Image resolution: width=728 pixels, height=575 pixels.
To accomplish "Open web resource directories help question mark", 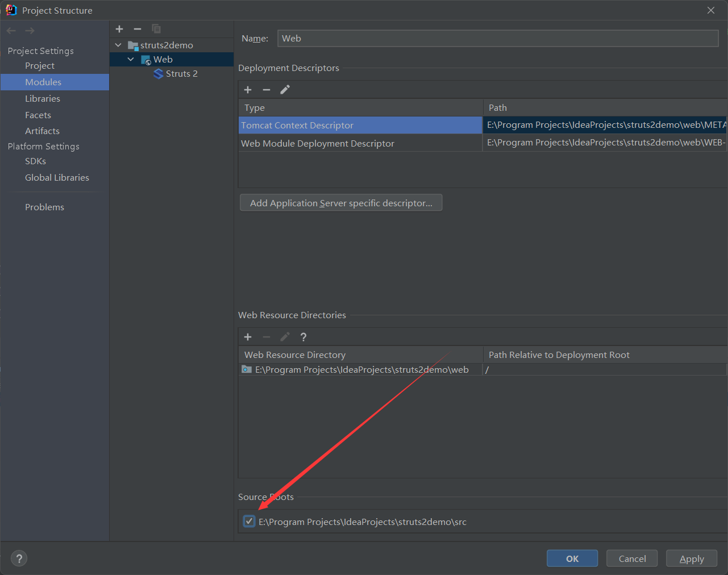I will click(x=303, y=337).
